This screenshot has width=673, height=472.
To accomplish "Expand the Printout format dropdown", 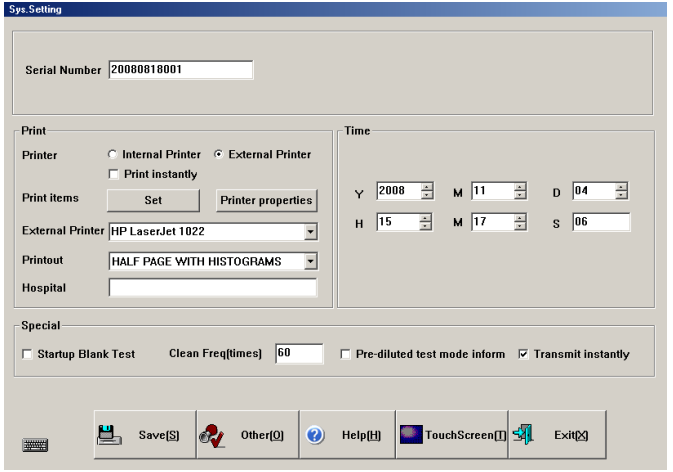I will (x=310, y=261).
